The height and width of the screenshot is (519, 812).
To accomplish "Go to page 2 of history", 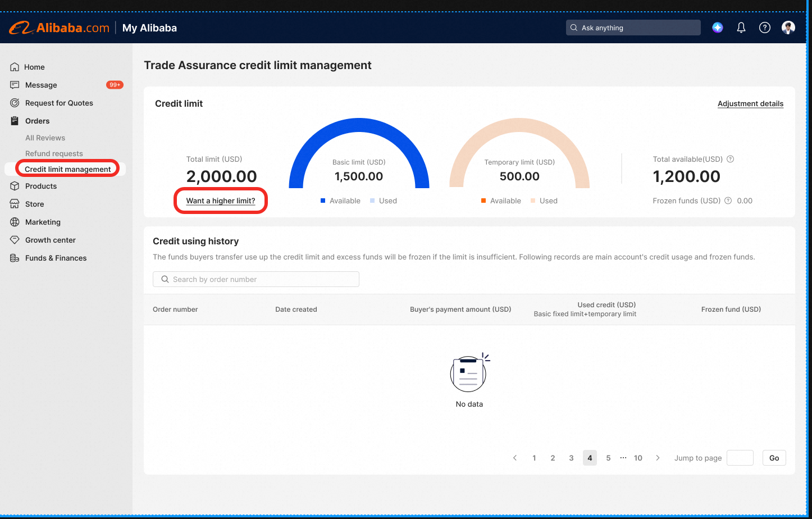I will (x=553, y=458).
